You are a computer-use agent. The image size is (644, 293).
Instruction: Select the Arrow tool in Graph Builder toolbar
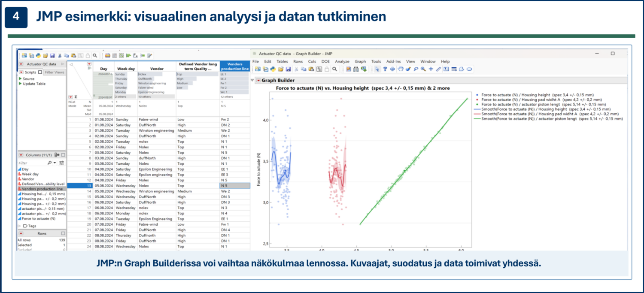pyautogui.click(x=377, y=69)
